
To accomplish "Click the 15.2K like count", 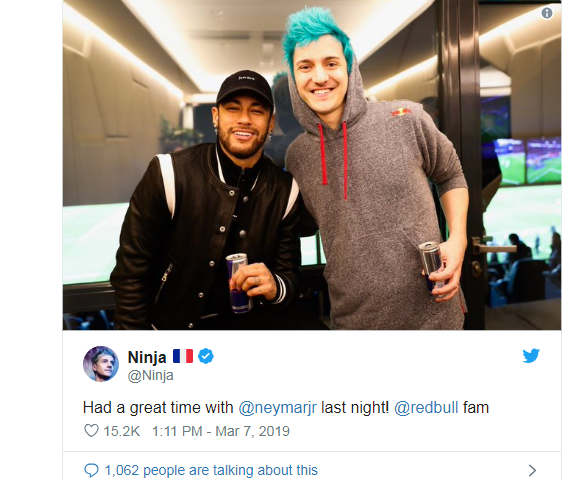I will pos(122,431).
